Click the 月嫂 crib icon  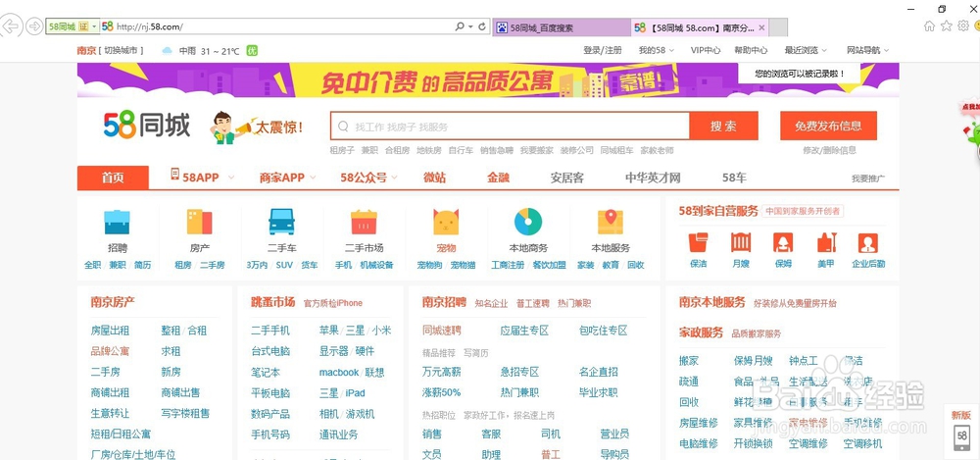pos(741,242)
